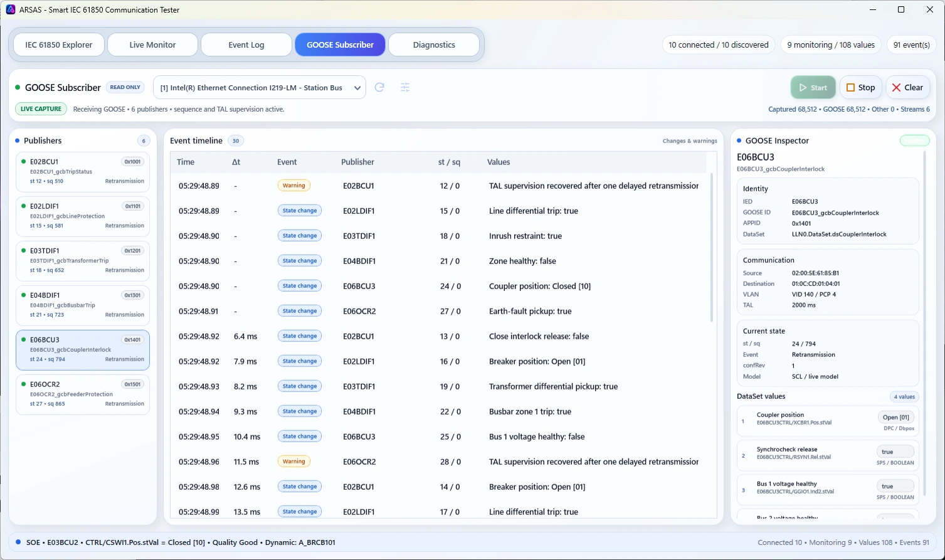Viewport: 945px width, 560px height.
Task: Click Warning badge in the 05:29:48.96 row
Action: point(293,462)
